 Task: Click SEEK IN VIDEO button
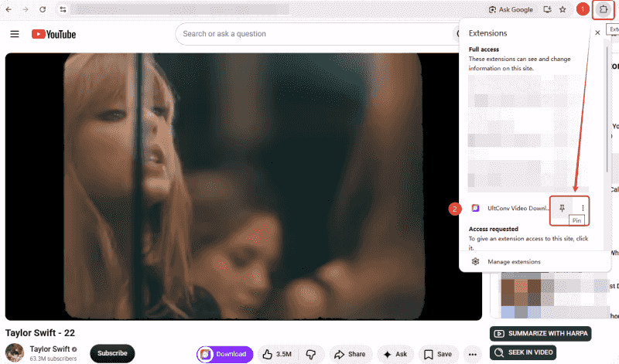(523, 352)
